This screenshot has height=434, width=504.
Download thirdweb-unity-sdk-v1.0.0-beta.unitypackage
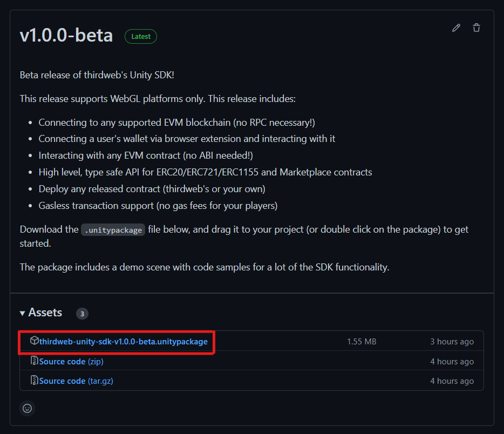tap(123, 341)
